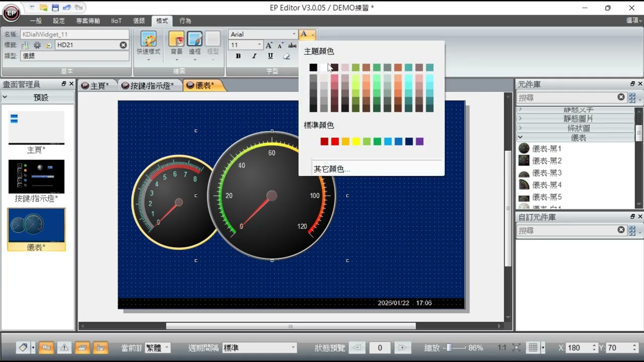This screenshot has width=644, height=362.
Task: Open the font size 11 dropdown
Action: pos(260,45)
